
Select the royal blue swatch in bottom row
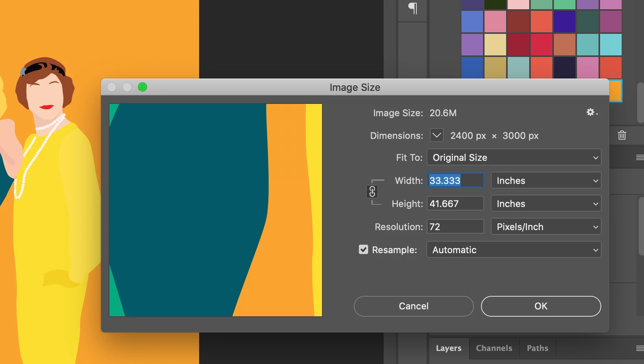click(472, 68)
